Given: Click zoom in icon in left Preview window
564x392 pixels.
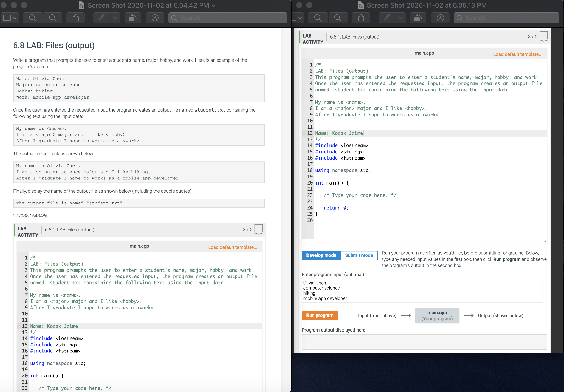Looking at the screenshot, I should pyautogui.click(x=53, y=18).
